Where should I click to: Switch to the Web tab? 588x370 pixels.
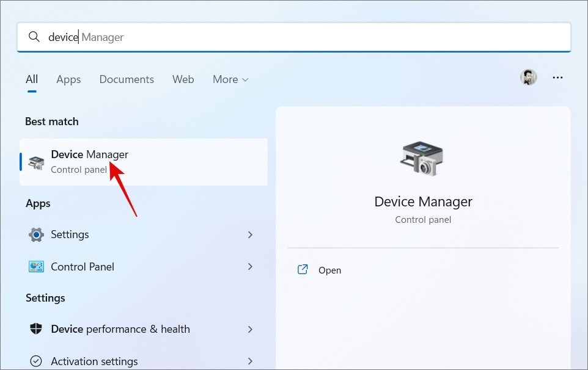pyautogui.click(x=183, y=79)
